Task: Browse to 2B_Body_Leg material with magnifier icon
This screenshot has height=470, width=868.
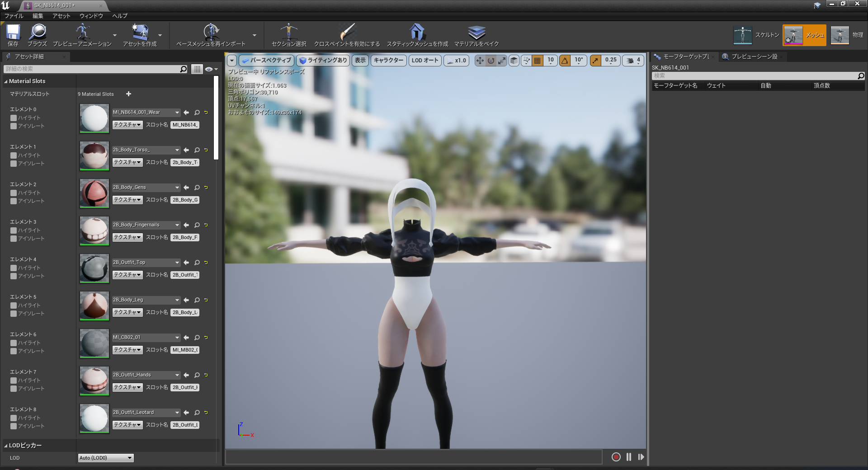Action: (x=197, y=300)
